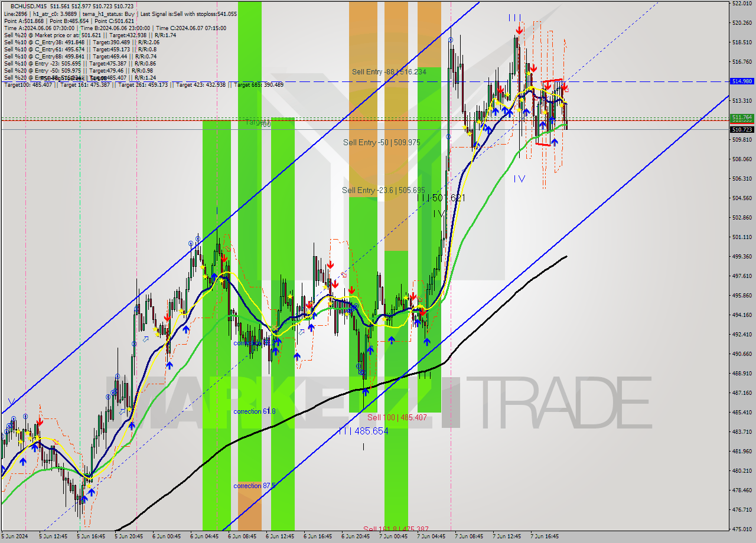
Task: Click the '5 Jun 2024' time axis label
Action: coord(14,537)
